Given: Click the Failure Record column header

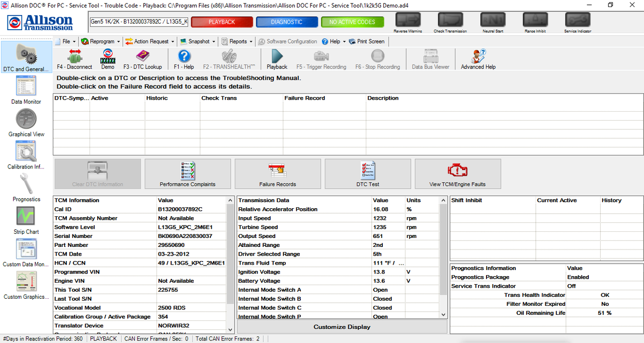Looking at the screenshot, I should click(325, 98).
